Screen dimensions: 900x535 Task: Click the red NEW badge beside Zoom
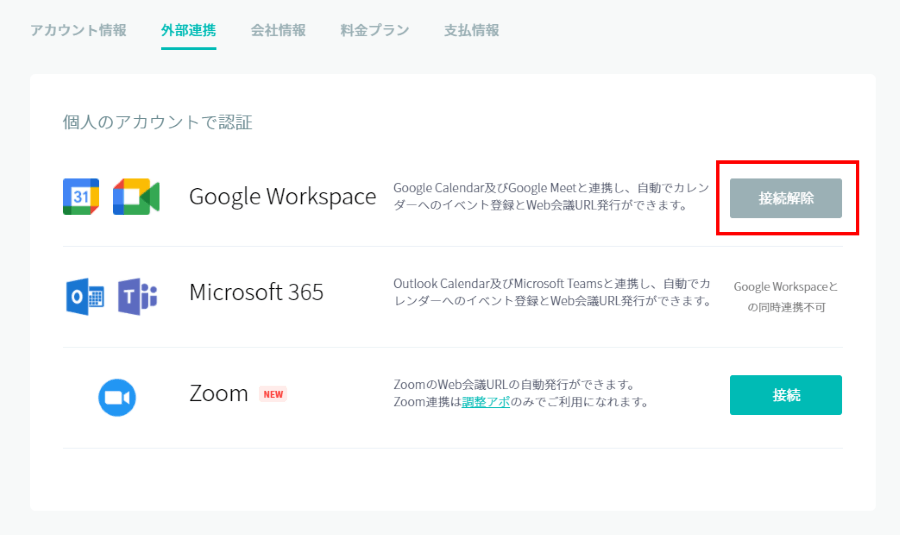pos(273,394)
